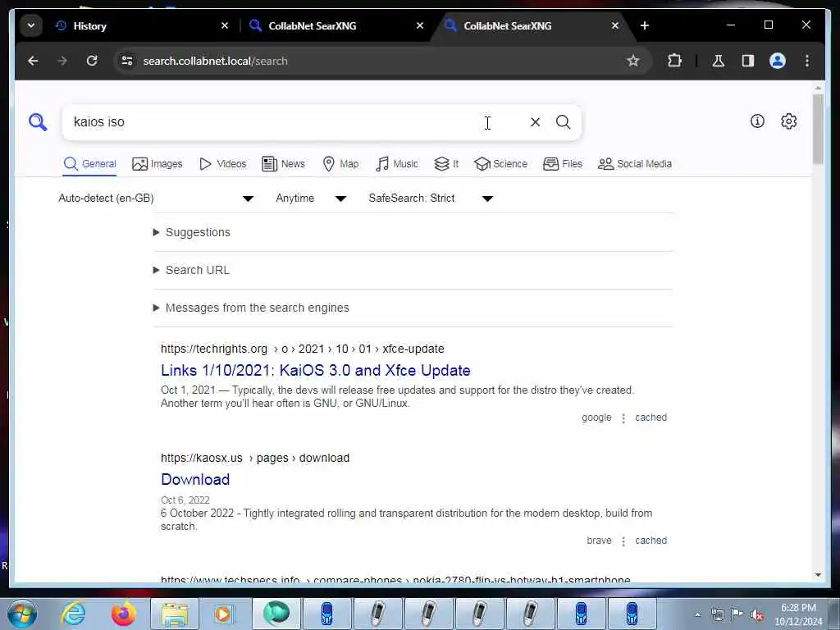
Task: Switch to the IT category
Action: click(x=446, y=164)
